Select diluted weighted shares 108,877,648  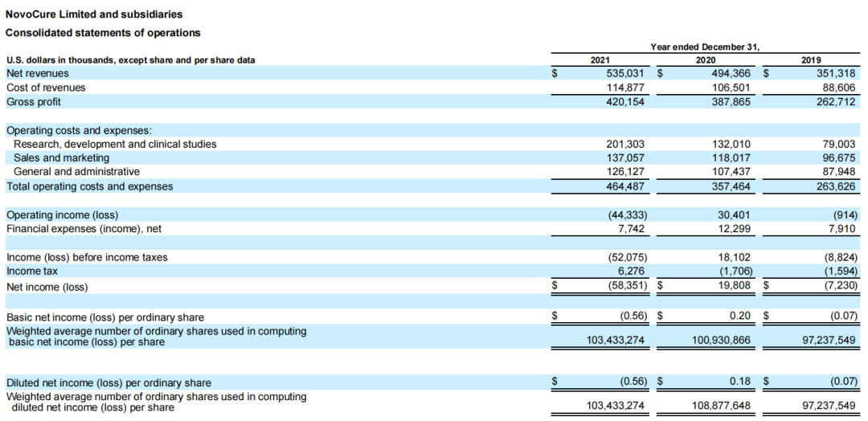pyautogui.click(x=721, y=406)
